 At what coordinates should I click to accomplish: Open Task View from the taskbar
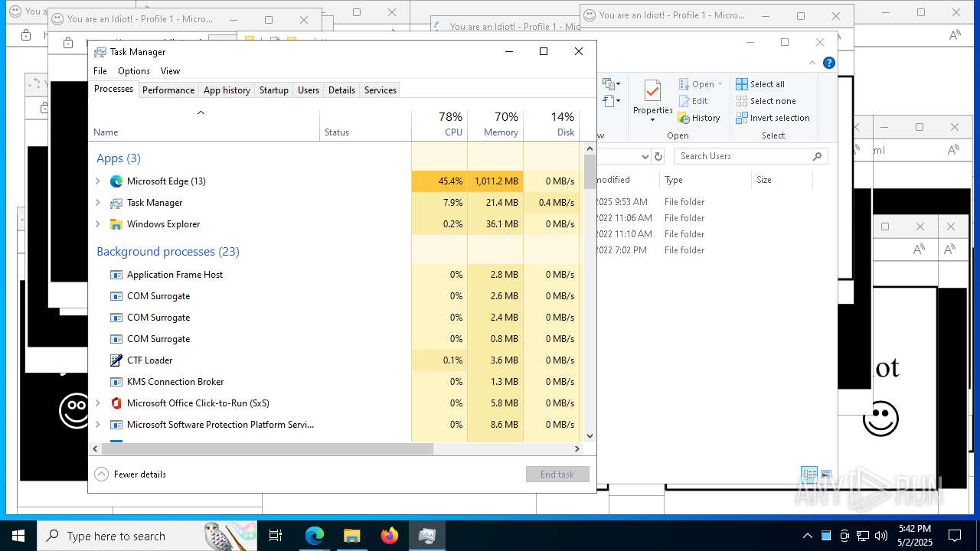click(276, 536)
